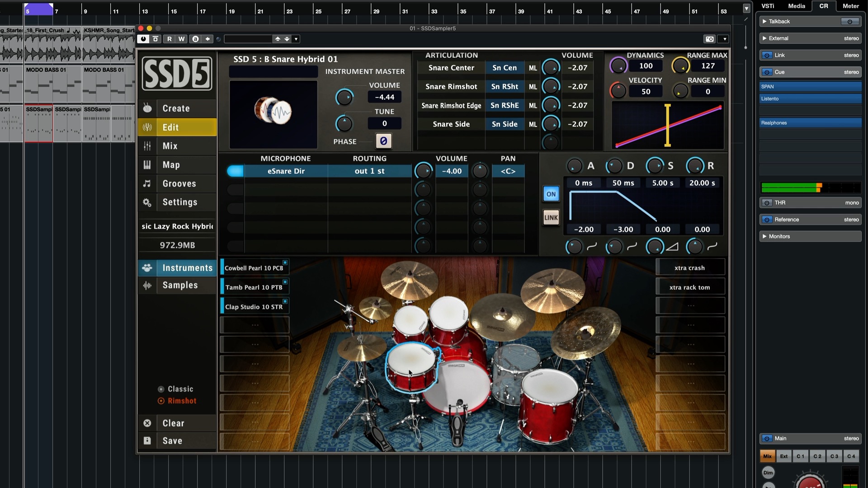The height and width of the screenshot is (488, 868).
Task: Click the Save kit icon button
Action: click(147, 441)
